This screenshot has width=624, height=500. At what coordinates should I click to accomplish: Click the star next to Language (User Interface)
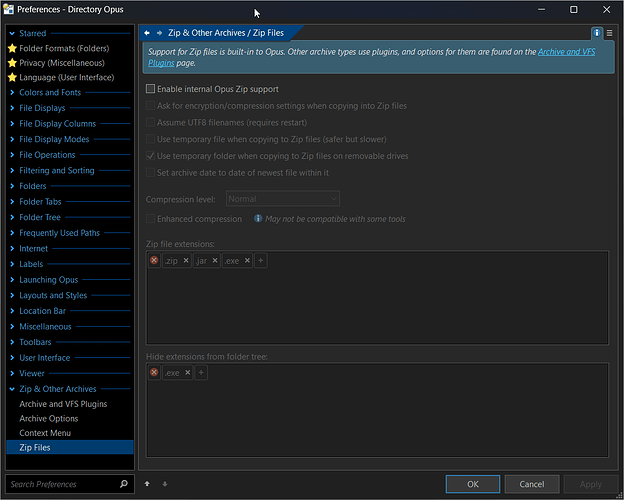coord(12,77)
